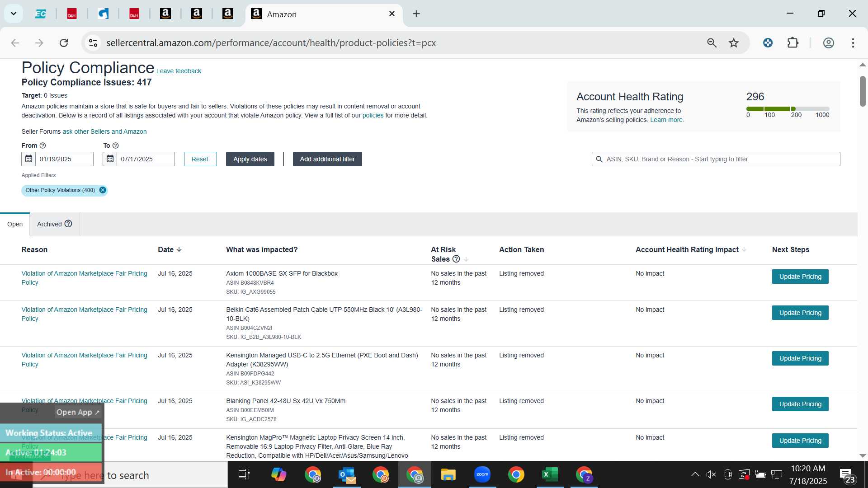Click Add additional filter button
The height and width of the screenshot is (488, 868).
[x=327, y=159]
